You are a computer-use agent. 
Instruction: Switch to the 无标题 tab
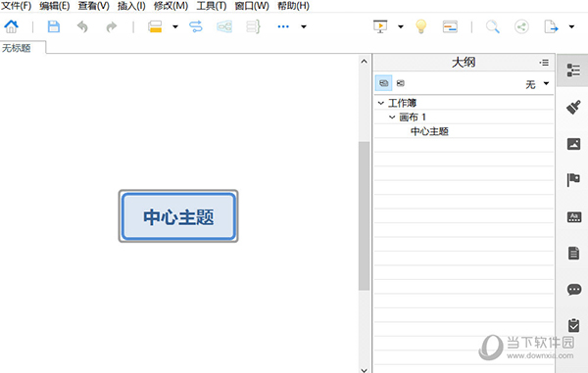23,48
